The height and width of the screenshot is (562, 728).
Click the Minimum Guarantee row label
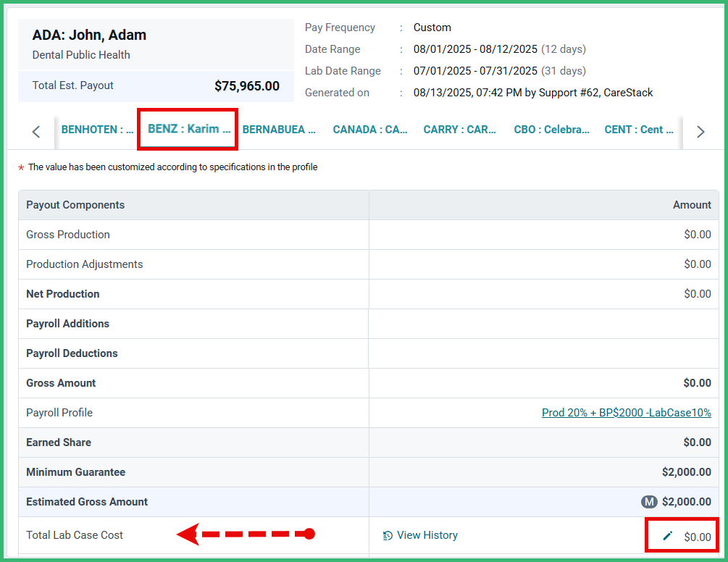coord(75,472)
